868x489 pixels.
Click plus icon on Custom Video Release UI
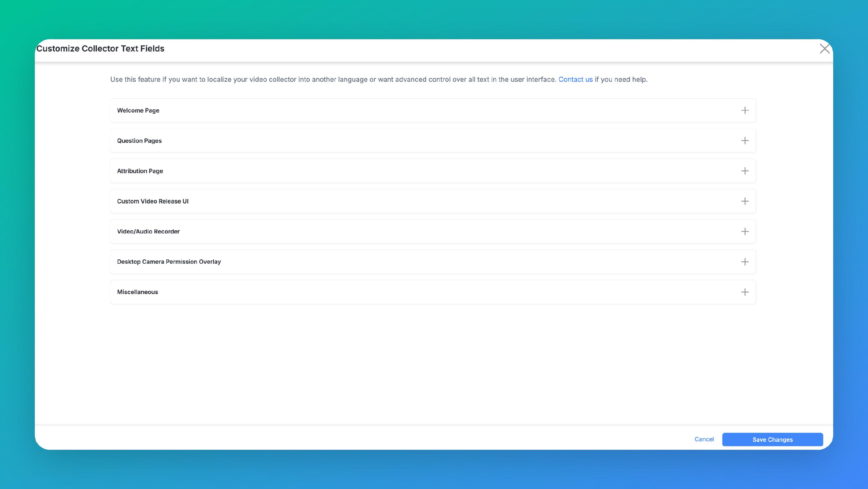click(745, 201)
